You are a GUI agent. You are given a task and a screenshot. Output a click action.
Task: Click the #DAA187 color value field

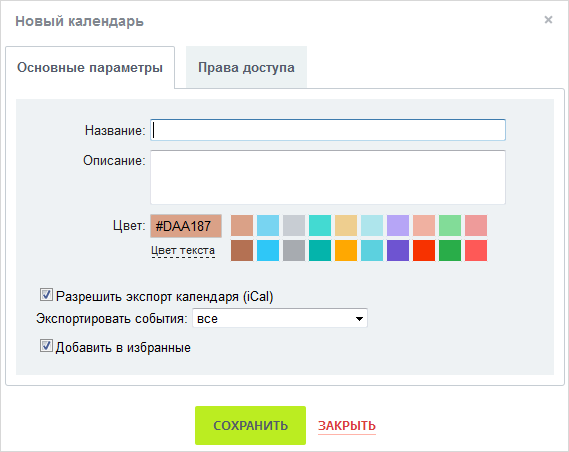(186, 226)
